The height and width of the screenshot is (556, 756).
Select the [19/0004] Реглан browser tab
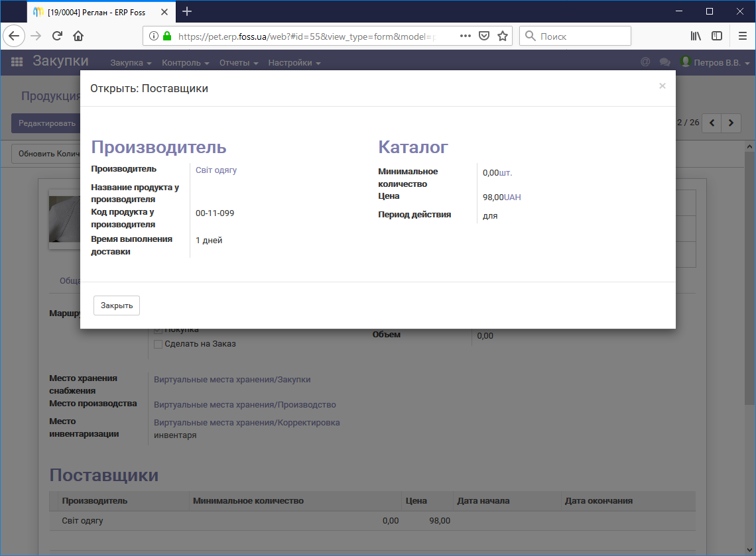pos(101,11)
